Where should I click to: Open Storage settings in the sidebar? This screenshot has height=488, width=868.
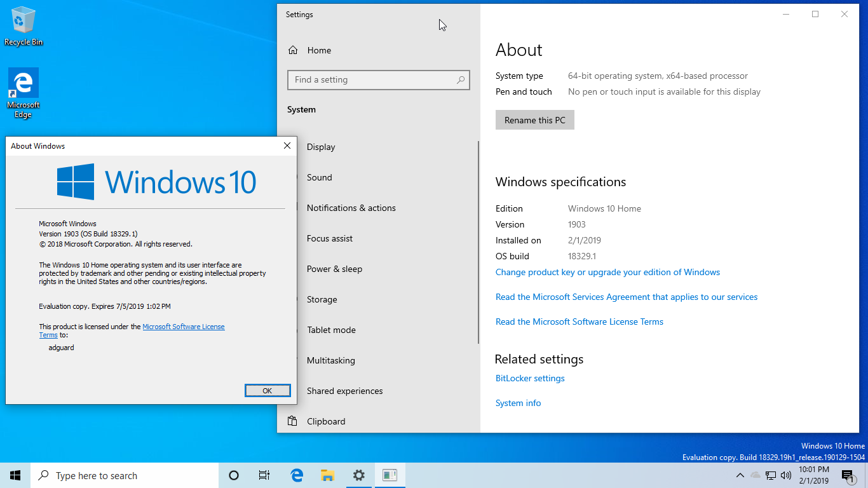322,299
